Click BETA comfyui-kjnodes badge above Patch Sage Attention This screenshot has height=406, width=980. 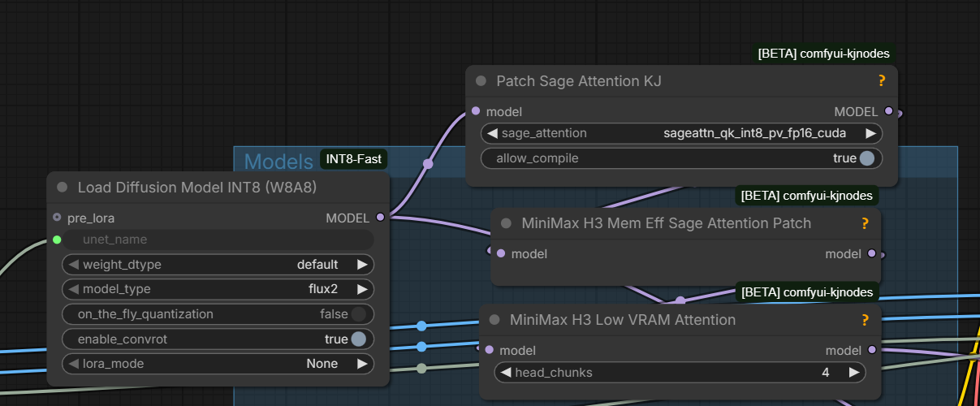823,54
